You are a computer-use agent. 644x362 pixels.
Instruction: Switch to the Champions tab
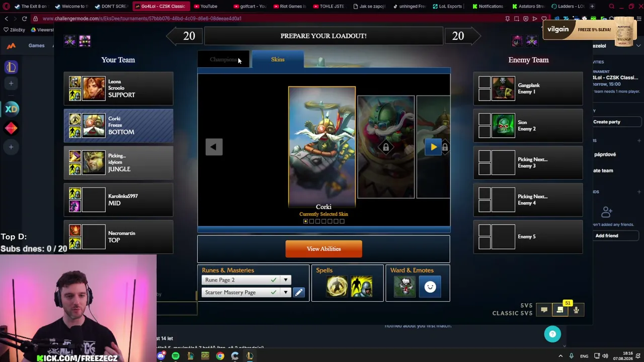coord(224,59)
